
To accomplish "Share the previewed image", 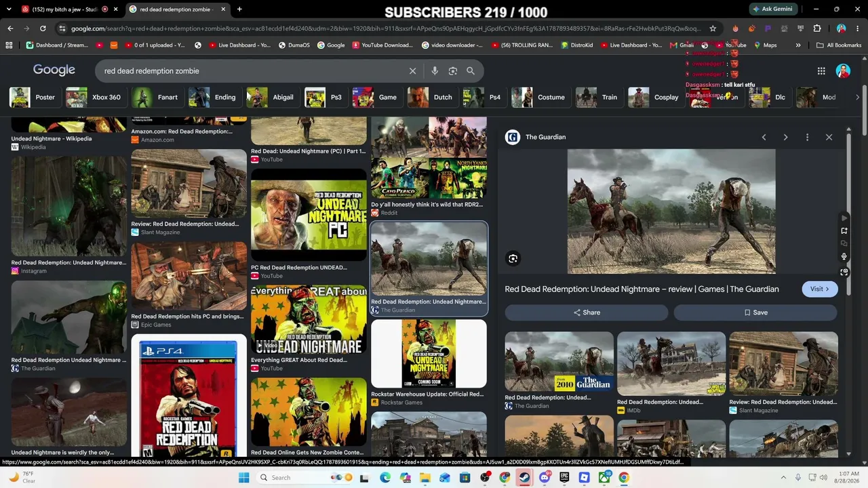I will coord(587,312).
